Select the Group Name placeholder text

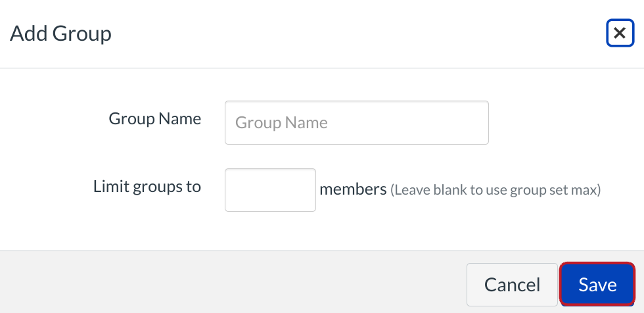281,123
